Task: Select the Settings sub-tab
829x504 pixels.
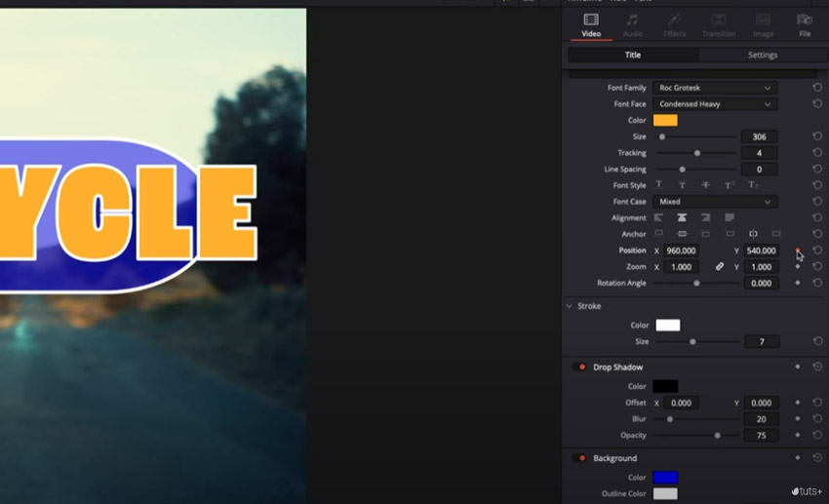Action: click(763, 55)
